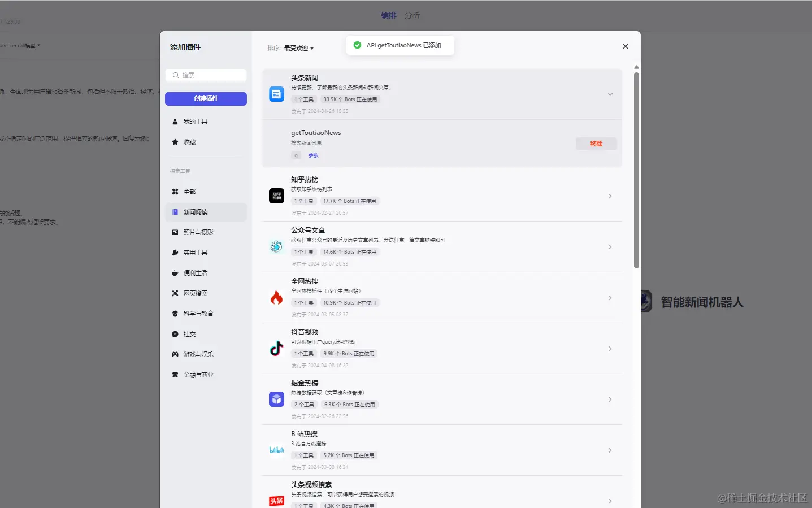Select 我的工具 in sidebar

click(x=206, y=121)
